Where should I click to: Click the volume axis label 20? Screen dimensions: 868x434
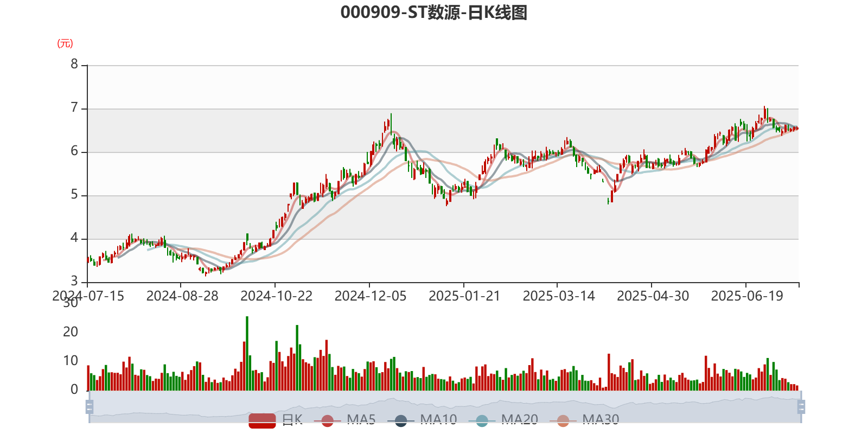71,332
